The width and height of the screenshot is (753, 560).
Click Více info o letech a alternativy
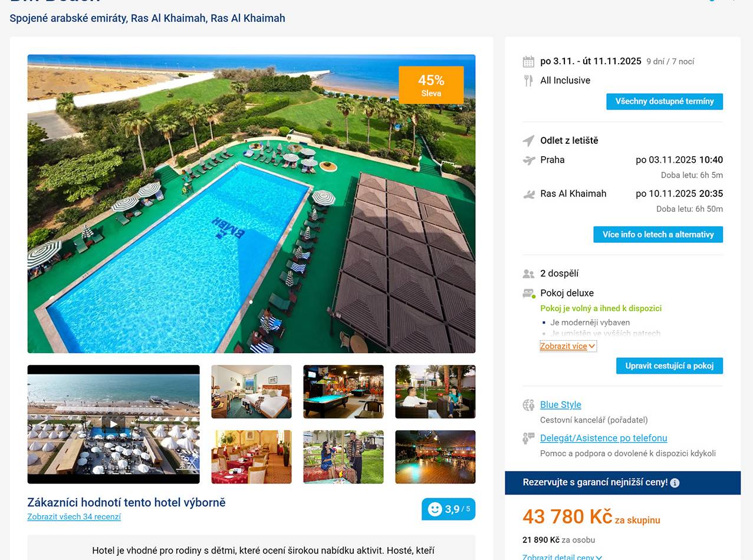(x=658, y=235)
